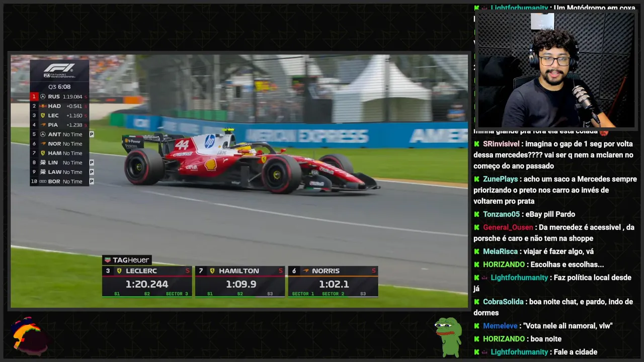Click the Kick badge beside CobraSolida
The width and height of the screenshot is (644, 362).
click(x=476, y=302)
